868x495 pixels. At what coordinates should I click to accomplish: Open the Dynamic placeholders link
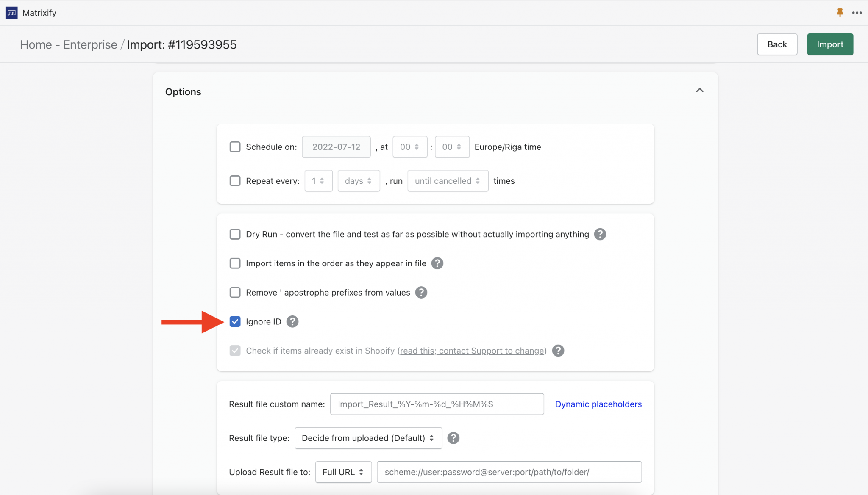point(598,404)
